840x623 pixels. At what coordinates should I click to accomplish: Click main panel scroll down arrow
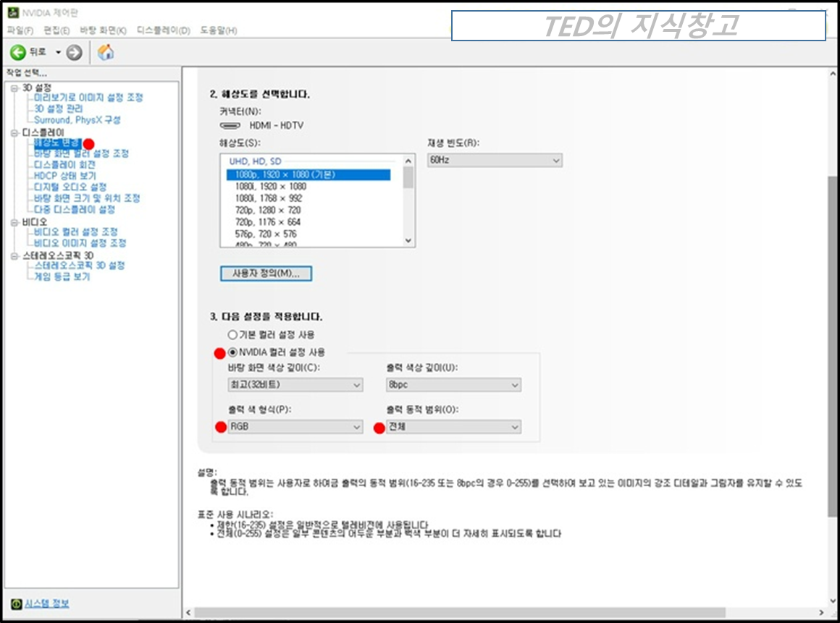[x=833, y=601]
